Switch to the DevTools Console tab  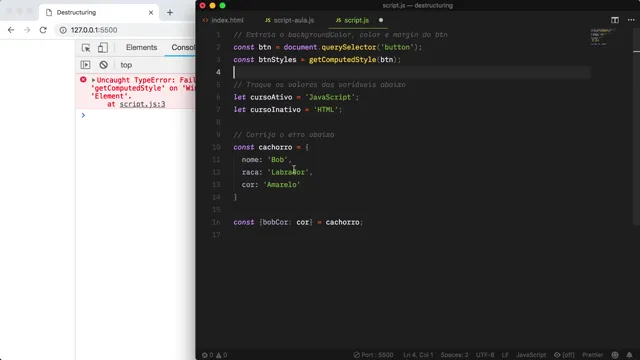pyautogui.click(x=183, y=47)
